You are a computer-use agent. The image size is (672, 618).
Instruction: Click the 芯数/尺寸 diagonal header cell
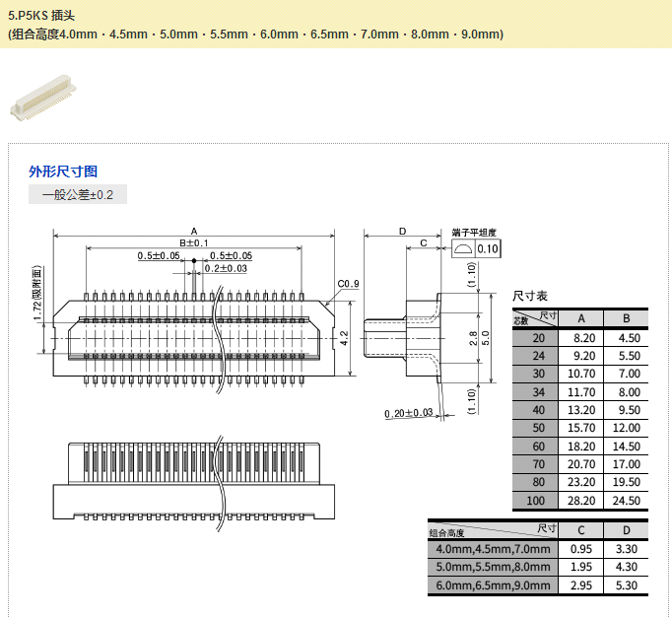pyautogui.click(x=535, y=317)
